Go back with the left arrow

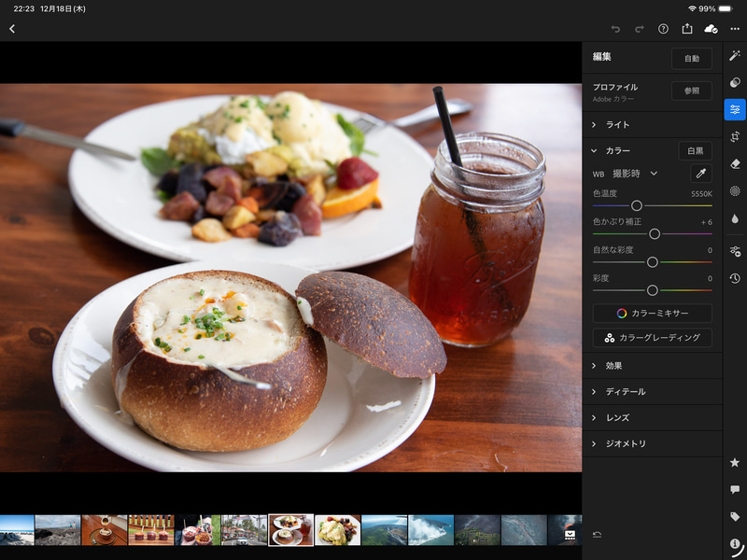[12, 29]
